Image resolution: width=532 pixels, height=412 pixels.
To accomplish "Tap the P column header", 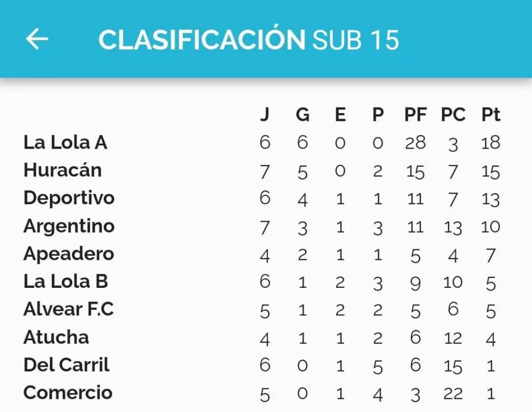I will [378, 114].
